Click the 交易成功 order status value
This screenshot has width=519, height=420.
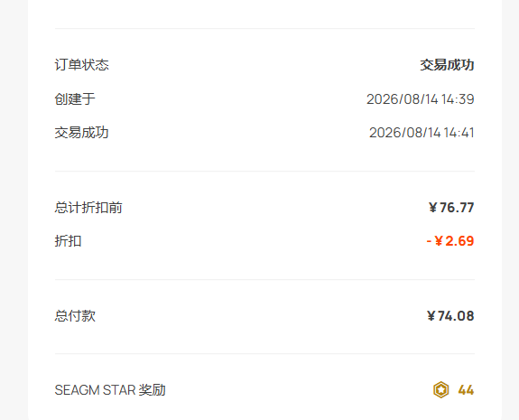pos(447,65)
